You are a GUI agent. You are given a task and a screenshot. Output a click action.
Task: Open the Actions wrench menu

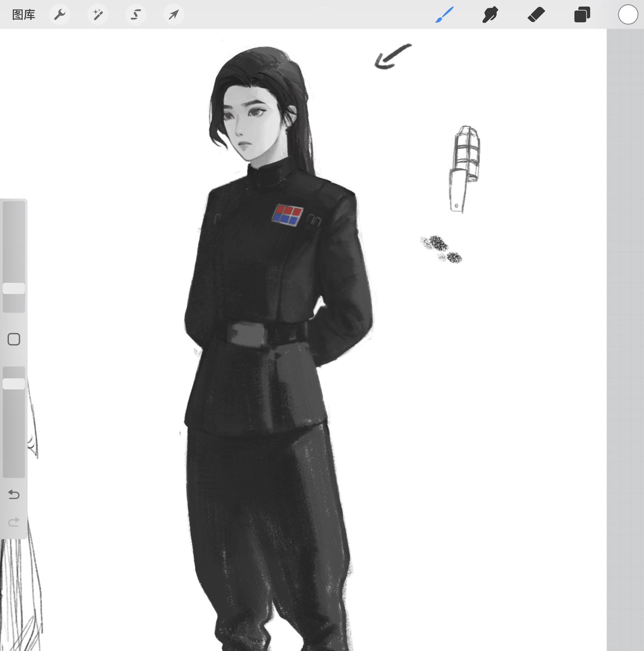point(60,15)
